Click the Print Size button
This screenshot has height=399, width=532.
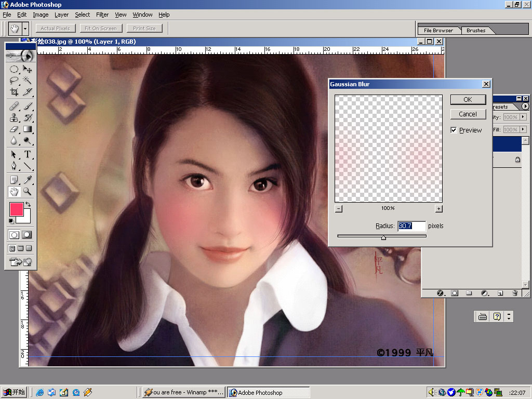pyautogui.click(x=144, y=29)
